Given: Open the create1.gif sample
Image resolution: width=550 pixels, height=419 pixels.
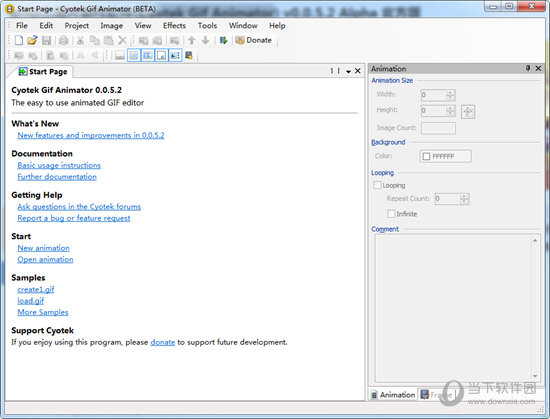Looking at the screenshot, I should click(x=36, y=289).
